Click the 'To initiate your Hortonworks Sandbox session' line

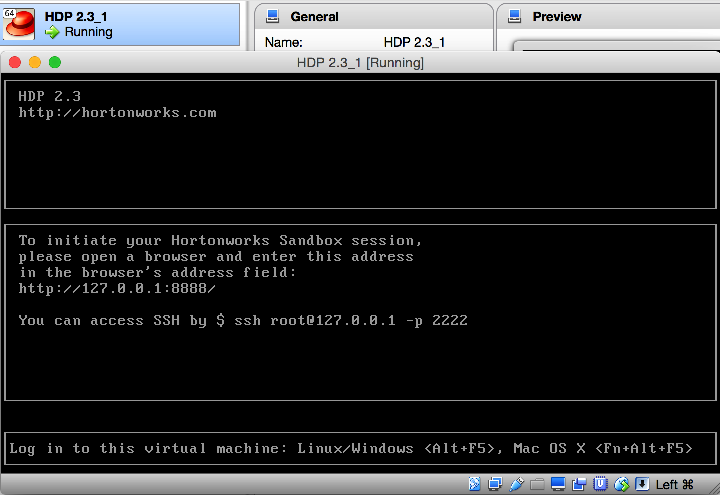click(220, 240)
